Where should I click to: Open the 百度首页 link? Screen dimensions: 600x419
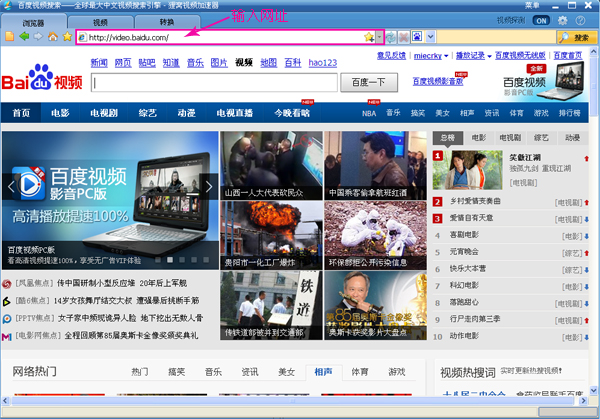point(568,56)
